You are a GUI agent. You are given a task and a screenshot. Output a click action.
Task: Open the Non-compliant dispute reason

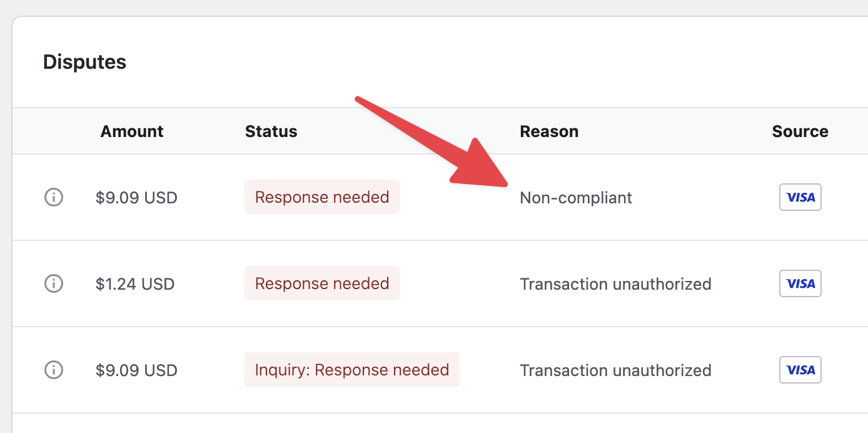coord(576,198)
